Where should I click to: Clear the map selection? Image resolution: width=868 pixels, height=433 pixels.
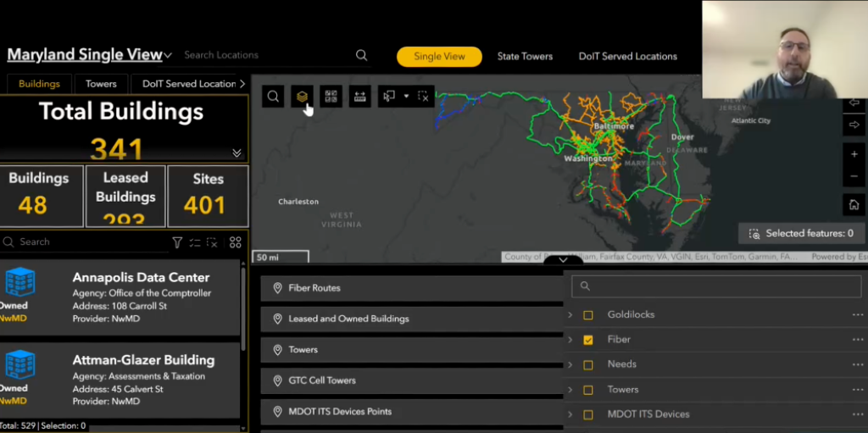[424, 97]
